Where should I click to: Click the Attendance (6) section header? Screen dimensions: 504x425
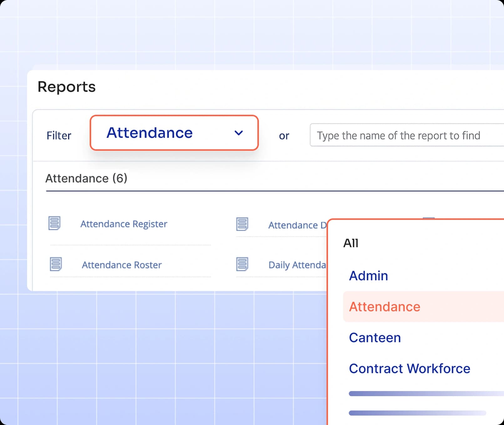(87, 178)
